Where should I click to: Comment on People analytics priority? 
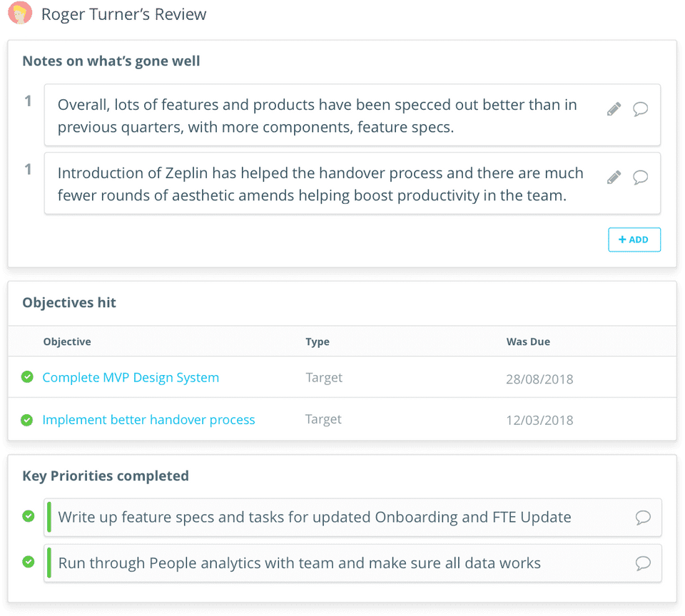[x=643, y=563]
